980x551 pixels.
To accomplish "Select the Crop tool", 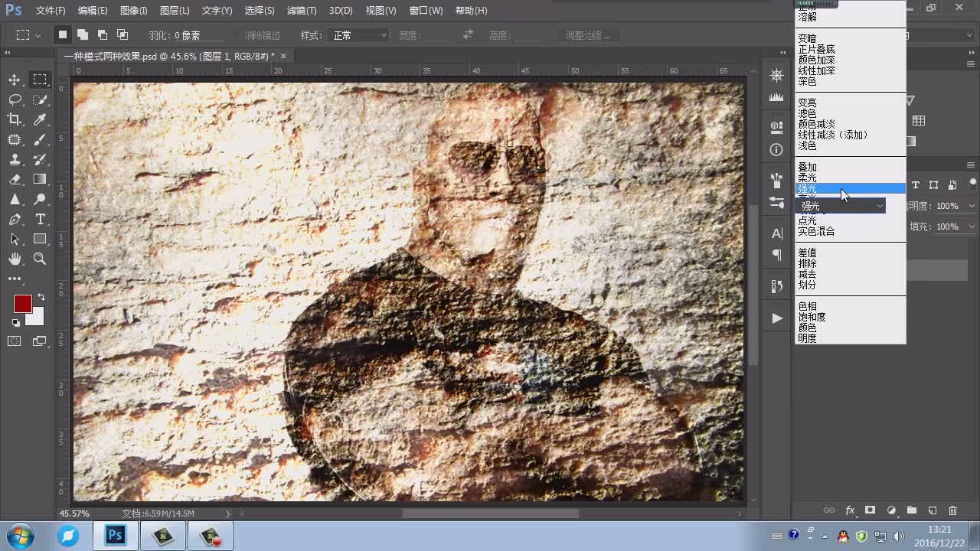I will [15, 119].
